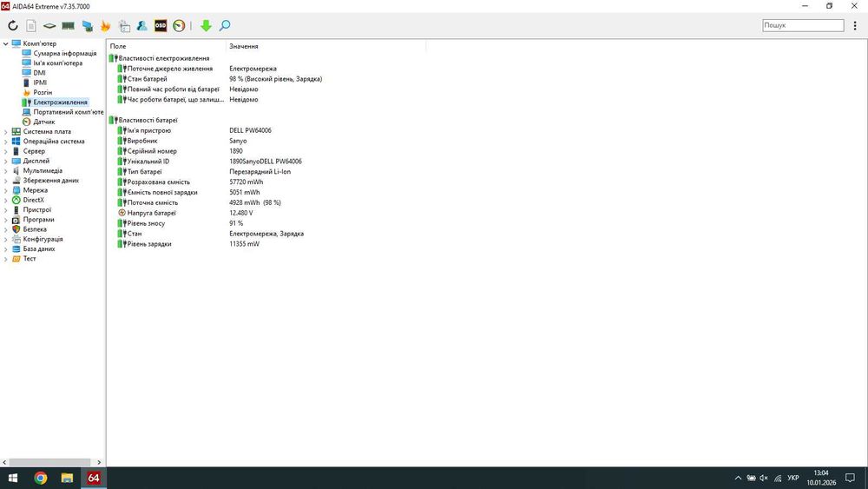Click the user profile toolbar icon

[142, 25]
